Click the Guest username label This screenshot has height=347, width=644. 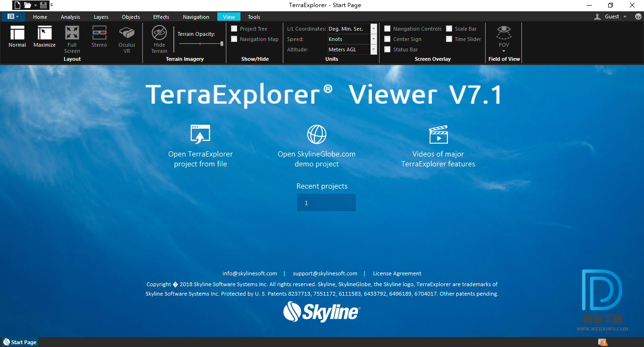612,17
